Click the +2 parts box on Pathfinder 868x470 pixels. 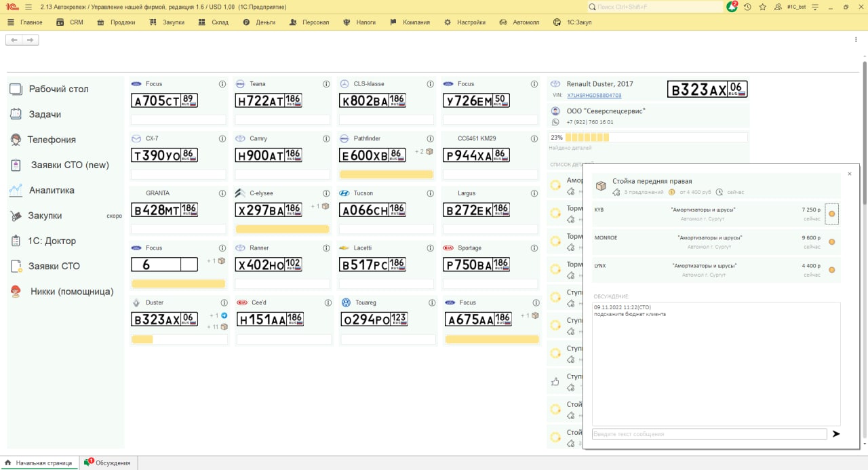tap(429, 151)
